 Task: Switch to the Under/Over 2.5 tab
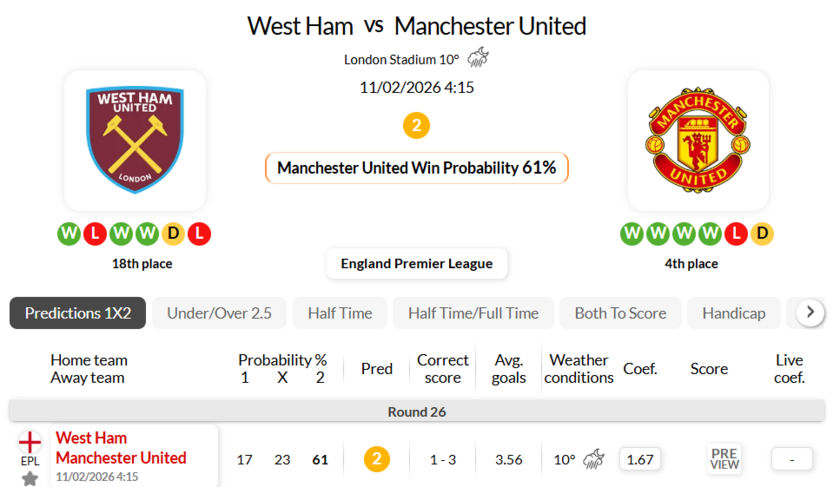[219, 313]
